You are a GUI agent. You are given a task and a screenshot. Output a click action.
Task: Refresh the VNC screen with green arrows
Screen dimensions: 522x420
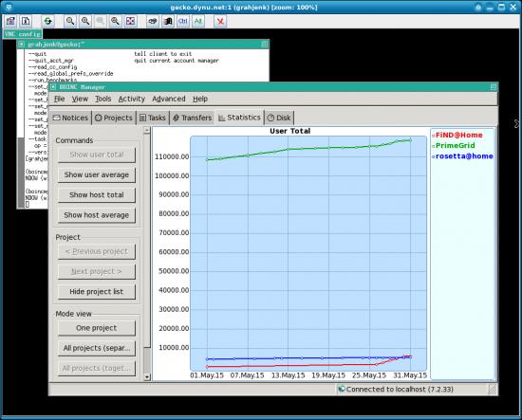pyautogui.click(x=48, y=21)
